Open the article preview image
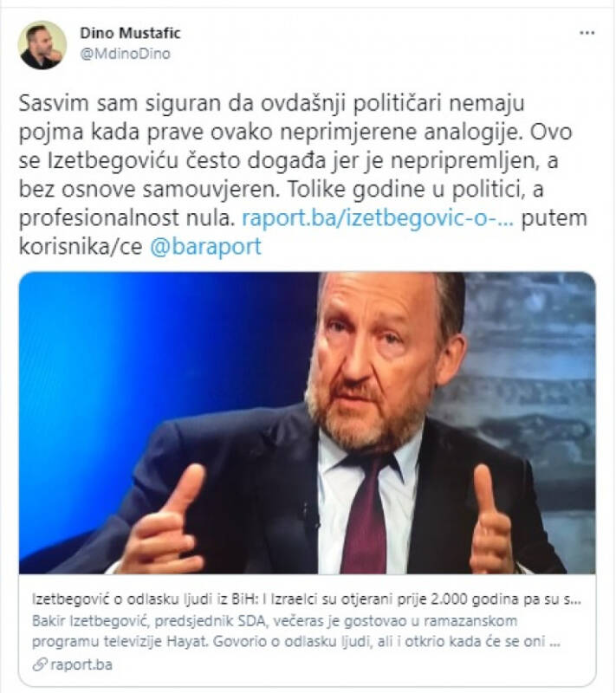The height and width of the screenshot is (693, 616). click(307, 423)
